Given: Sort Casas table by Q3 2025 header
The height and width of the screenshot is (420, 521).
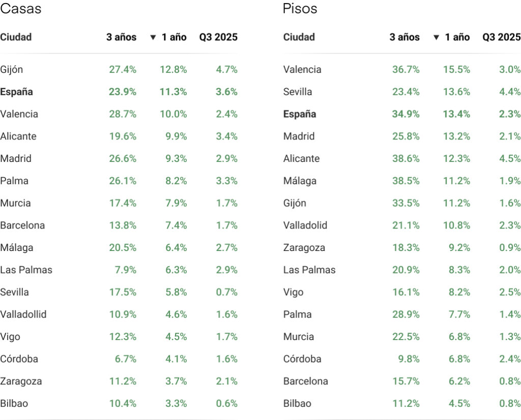Looking at the screenshot, I should tap(218, 37).
